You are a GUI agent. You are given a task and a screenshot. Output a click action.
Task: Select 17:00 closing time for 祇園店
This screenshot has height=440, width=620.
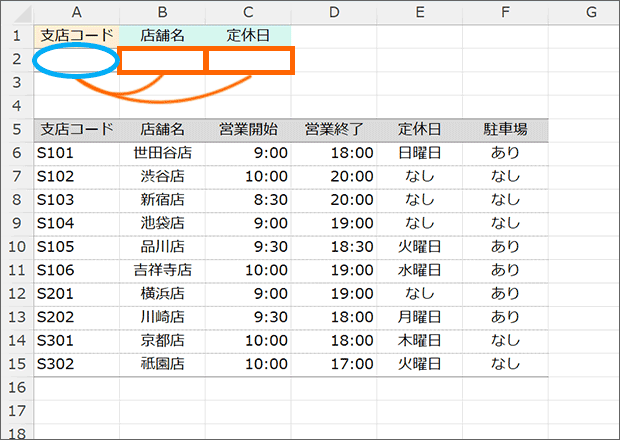point(334,364)
